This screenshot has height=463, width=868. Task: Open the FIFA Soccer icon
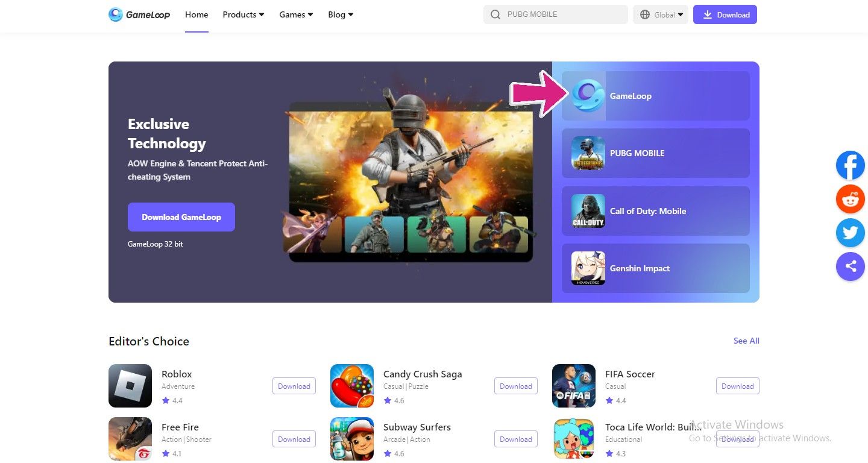(x=574, y=386)
